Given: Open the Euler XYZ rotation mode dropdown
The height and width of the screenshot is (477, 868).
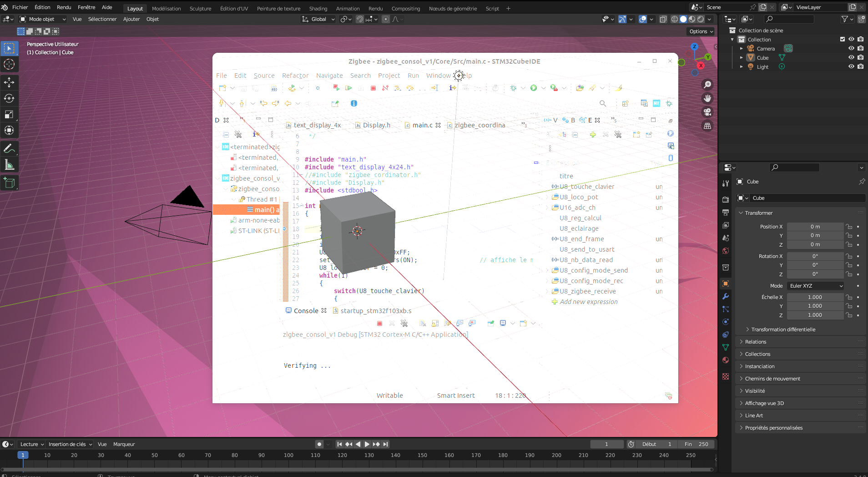Looking at the screenshot, I should [815, 286].
